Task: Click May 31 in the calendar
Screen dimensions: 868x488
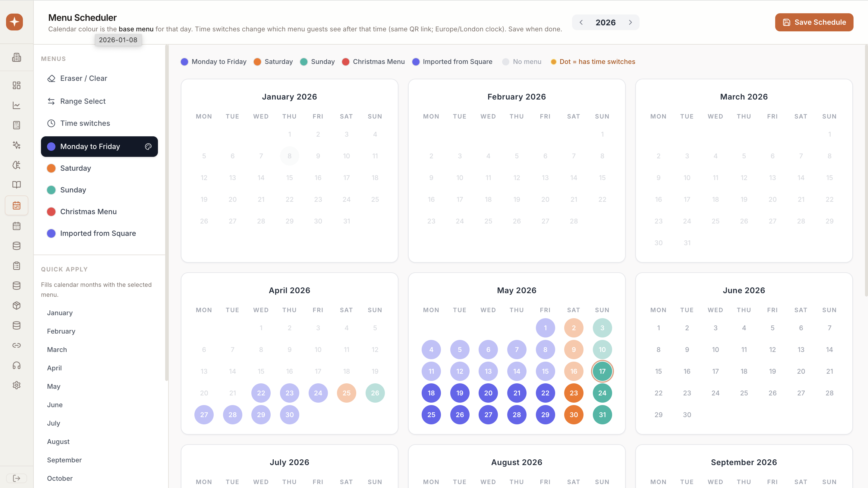Action: click(x=602, y=415)
